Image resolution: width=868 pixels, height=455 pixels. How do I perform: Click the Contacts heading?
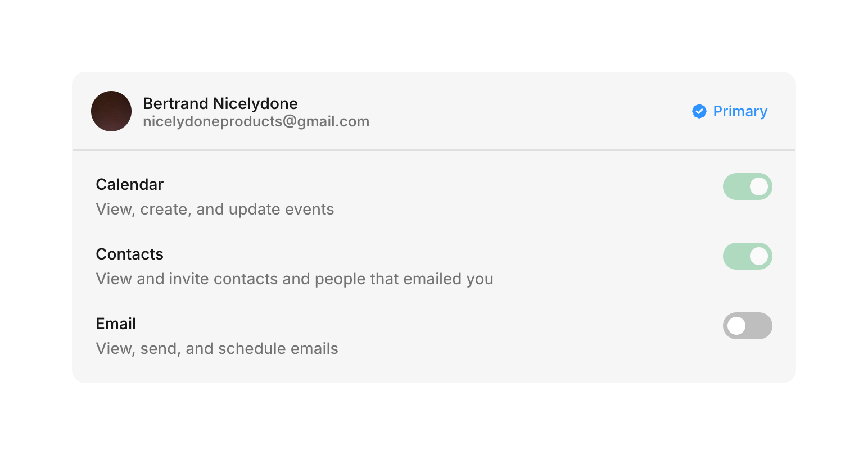click(129, 254)
